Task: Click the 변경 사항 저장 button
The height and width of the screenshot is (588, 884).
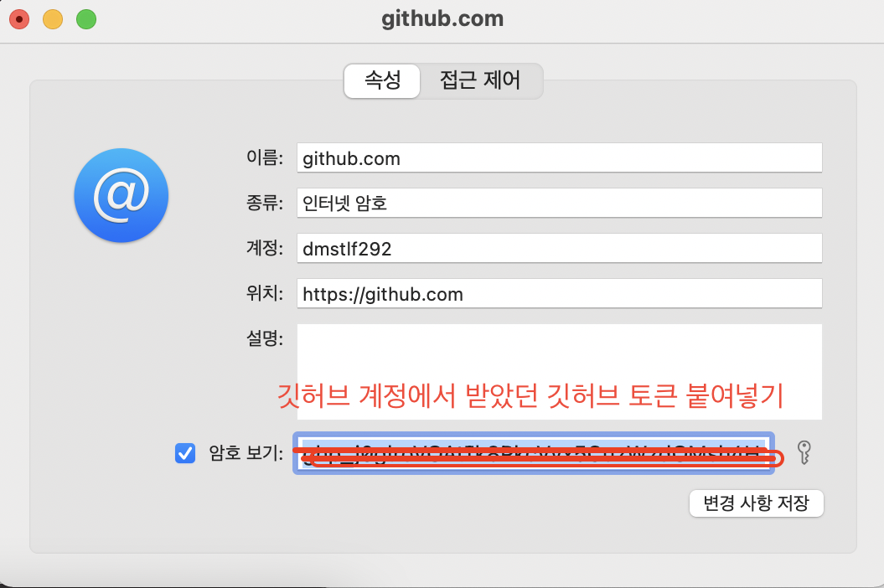Action: 756,503
